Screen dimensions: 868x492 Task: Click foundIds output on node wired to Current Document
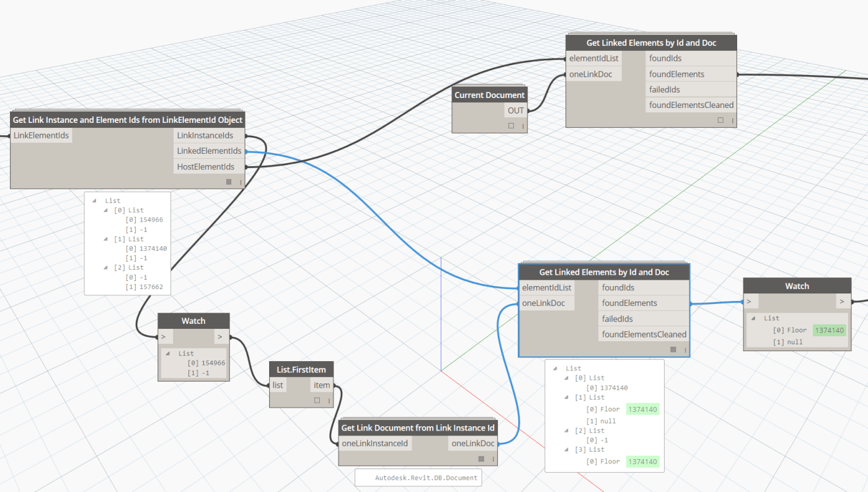click(691, 58)
